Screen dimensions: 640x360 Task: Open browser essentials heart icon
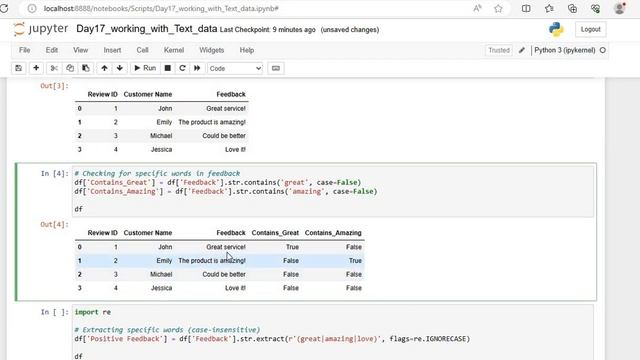click(596, 9)
